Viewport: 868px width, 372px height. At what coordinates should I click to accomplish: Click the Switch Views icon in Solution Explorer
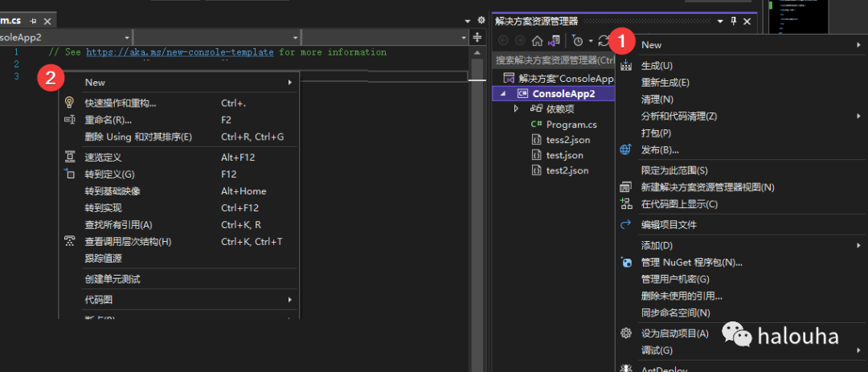(554, 41)
